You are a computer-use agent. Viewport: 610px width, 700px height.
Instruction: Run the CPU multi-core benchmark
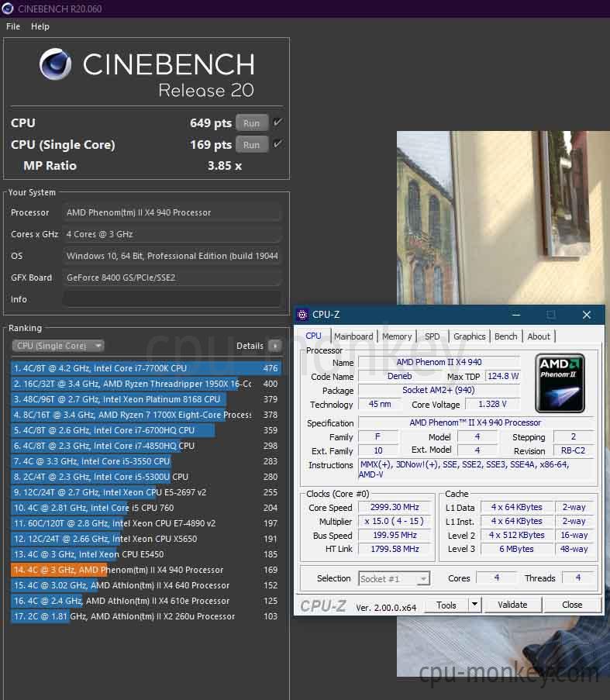[x=252, y=122]
